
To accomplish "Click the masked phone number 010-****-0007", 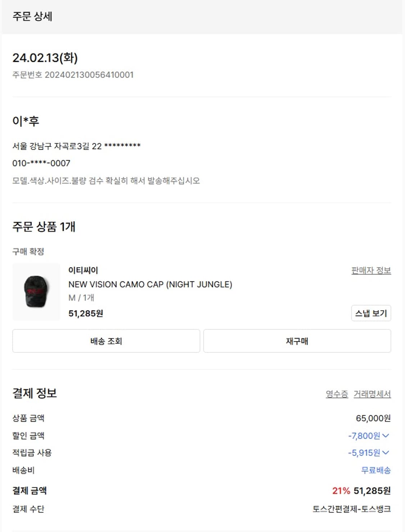I will pos(41,163).
